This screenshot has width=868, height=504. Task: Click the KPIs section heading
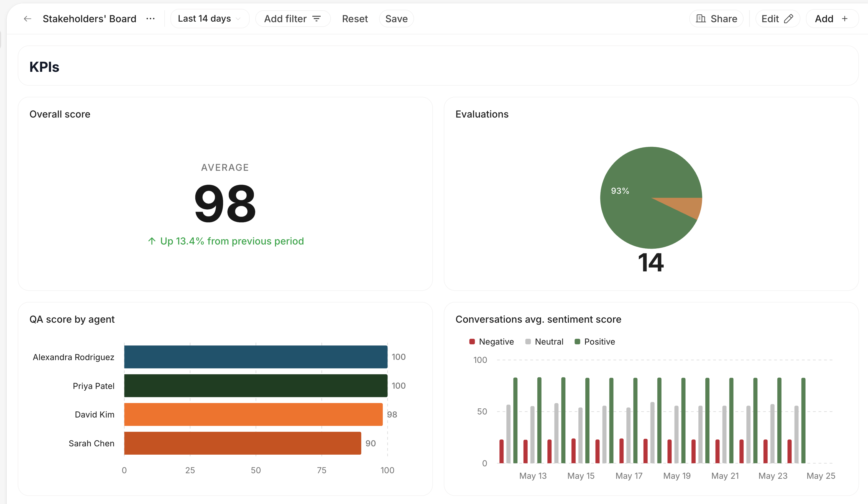tap(44, 67)
